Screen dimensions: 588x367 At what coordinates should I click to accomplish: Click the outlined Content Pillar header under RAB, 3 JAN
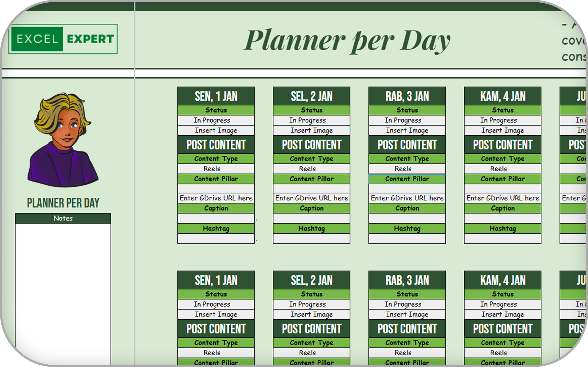click(x=407, y=179)
